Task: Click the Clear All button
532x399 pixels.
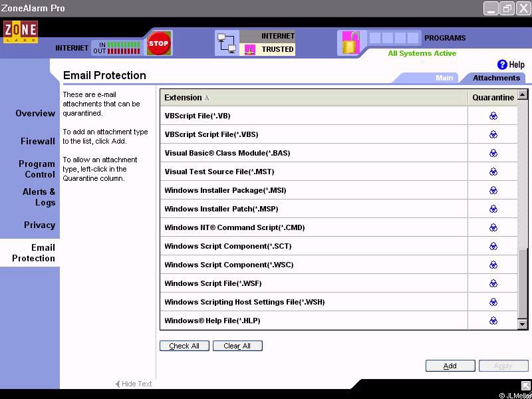Action: point(237,346)
